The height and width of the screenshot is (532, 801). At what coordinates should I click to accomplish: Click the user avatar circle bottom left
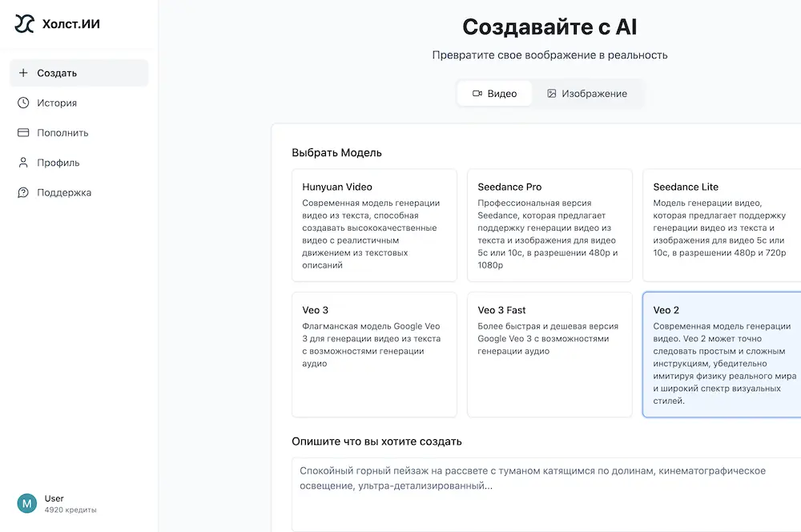(27, 504)
